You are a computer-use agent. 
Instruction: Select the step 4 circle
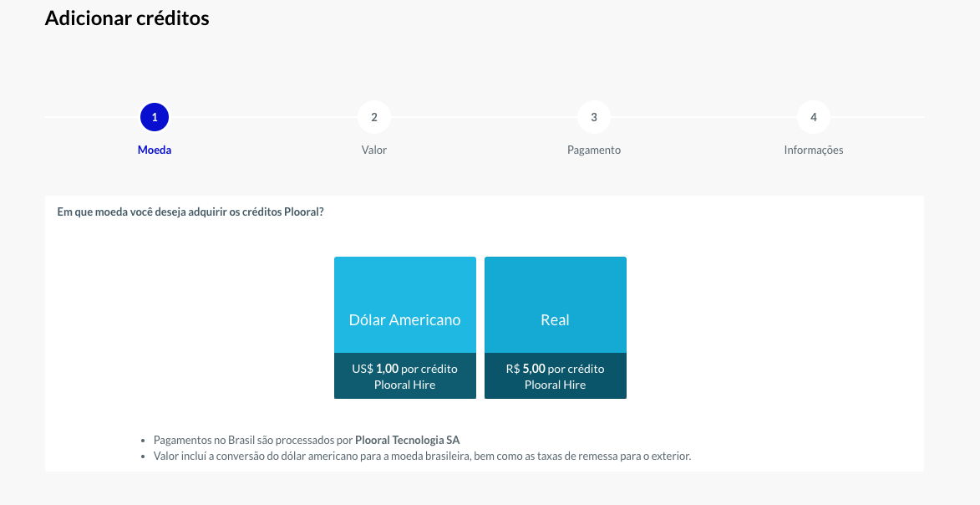click(813, 117)
